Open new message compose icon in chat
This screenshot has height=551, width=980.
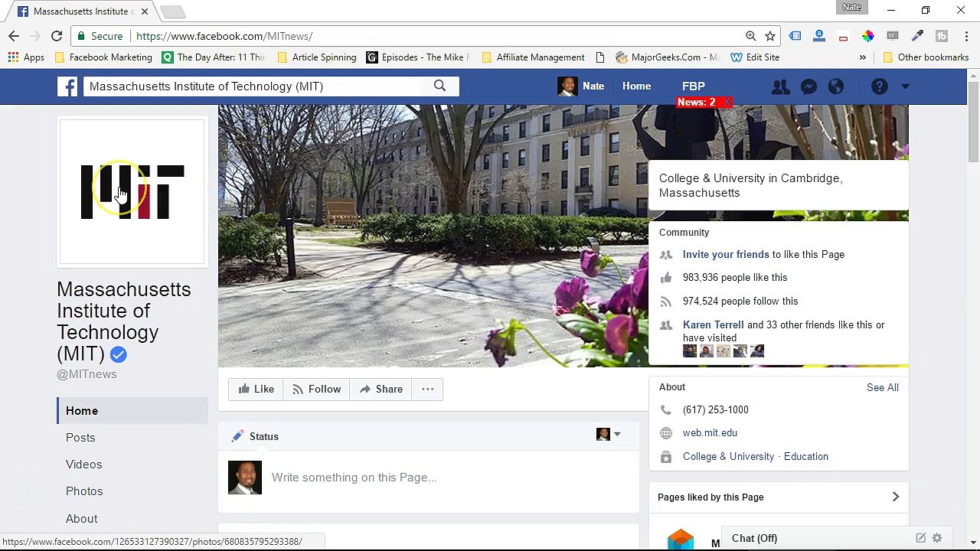tap(921, 539)
